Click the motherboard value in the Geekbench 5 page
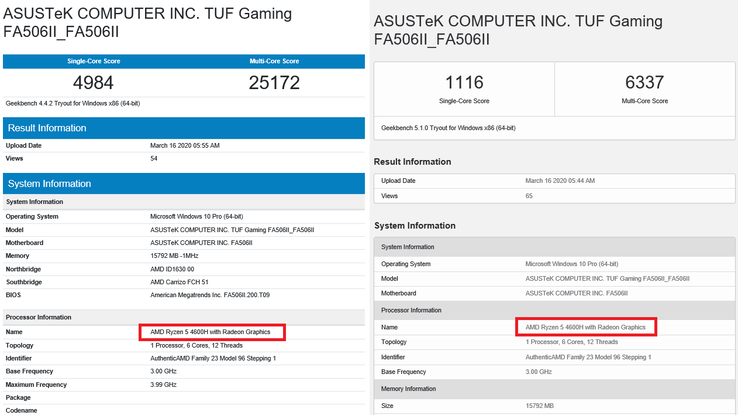738x415 pixels. click(x=577, y=293)
